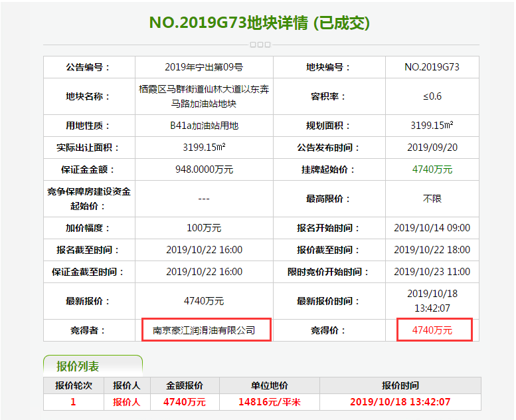Click the 单位地价 column header
This screenshot has height=420, width=516.
[x=269, y=385]
